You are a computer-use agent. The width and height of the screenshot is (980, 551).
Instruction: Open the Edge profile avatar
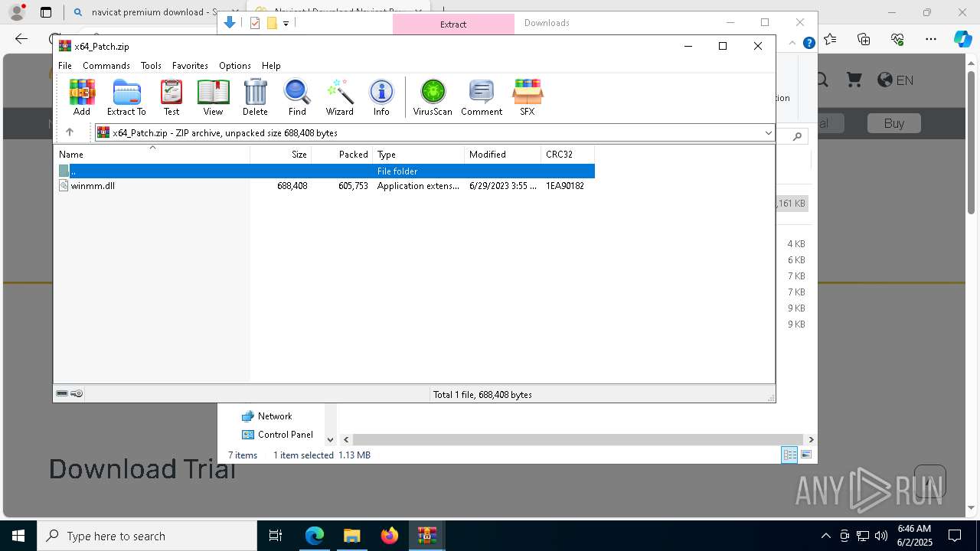(x=16, y=12)
